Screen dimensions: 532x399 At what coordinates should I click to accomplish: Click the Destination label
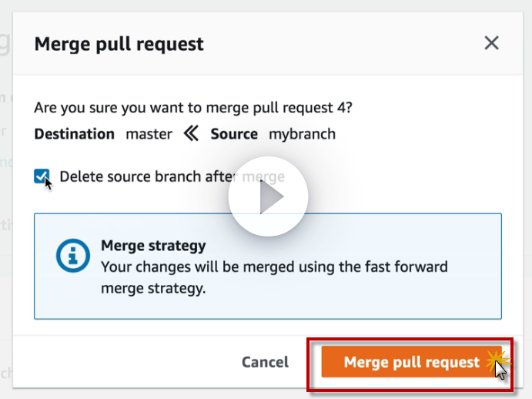coord(74,134)
